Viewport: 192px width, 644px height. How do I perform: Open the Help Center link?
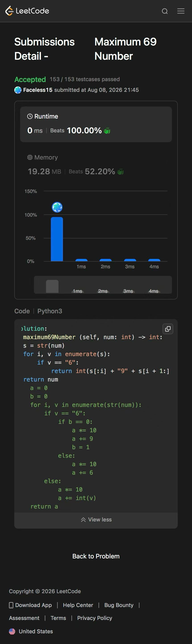78,605
